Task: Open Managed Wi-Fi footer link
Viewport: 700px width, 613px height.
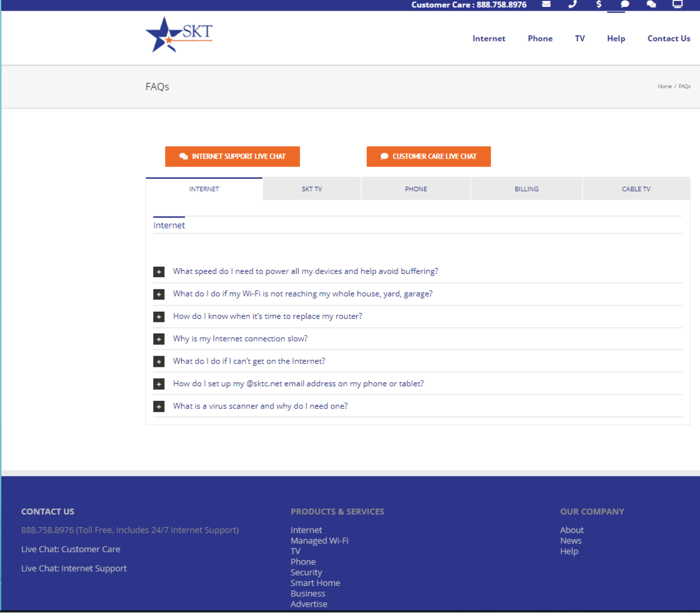Action: [x=319, y=541]
